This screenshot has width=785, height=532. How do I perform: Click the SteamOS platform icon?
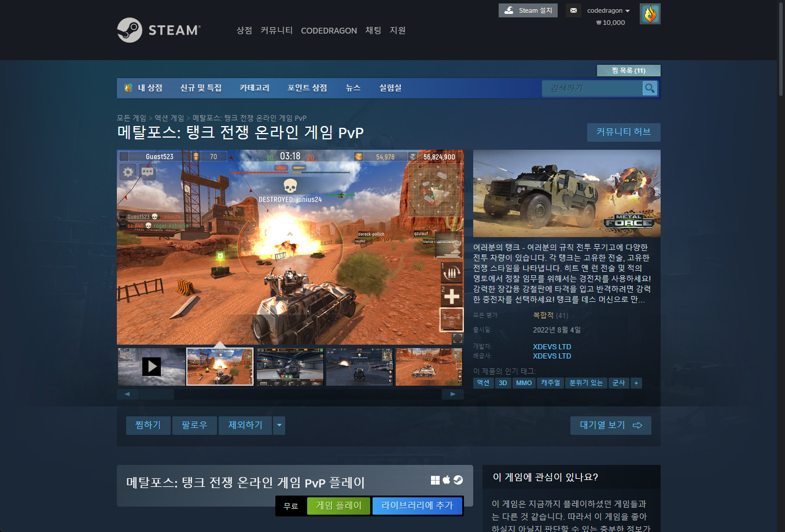pos(458,480)
